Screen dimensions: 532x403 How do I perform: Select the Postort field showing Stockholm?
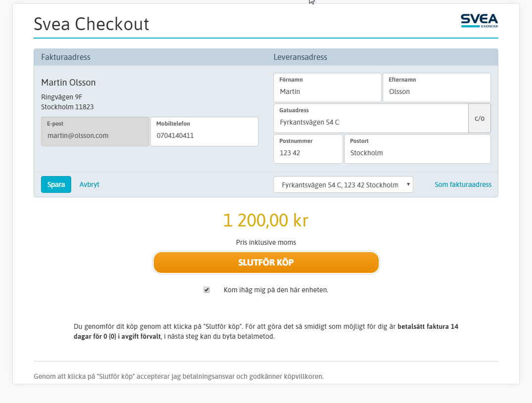pyautogui.click(x=417, y=153)
